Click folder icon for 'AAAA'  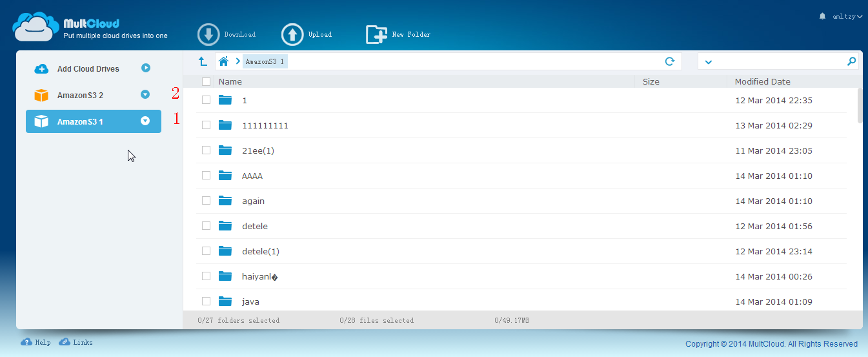225,176
